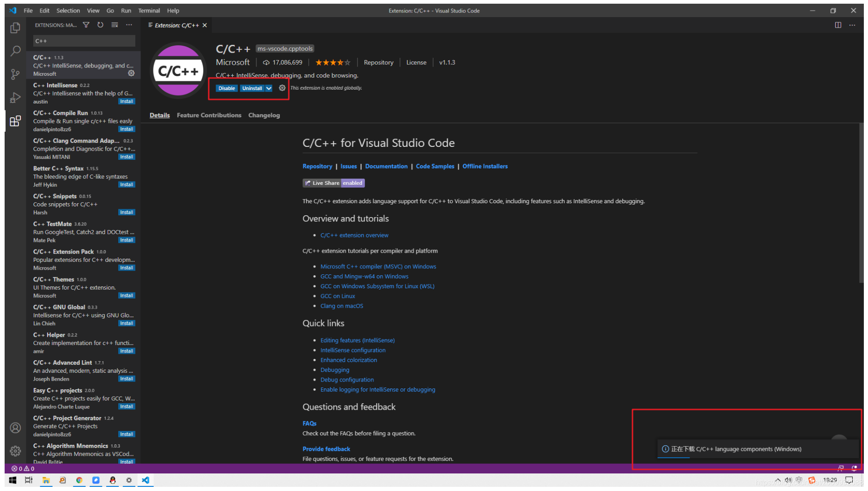868x491 pixels.
Task: Click the gear for installed C/C++ 1.1.3
Action: pos(131,73)
